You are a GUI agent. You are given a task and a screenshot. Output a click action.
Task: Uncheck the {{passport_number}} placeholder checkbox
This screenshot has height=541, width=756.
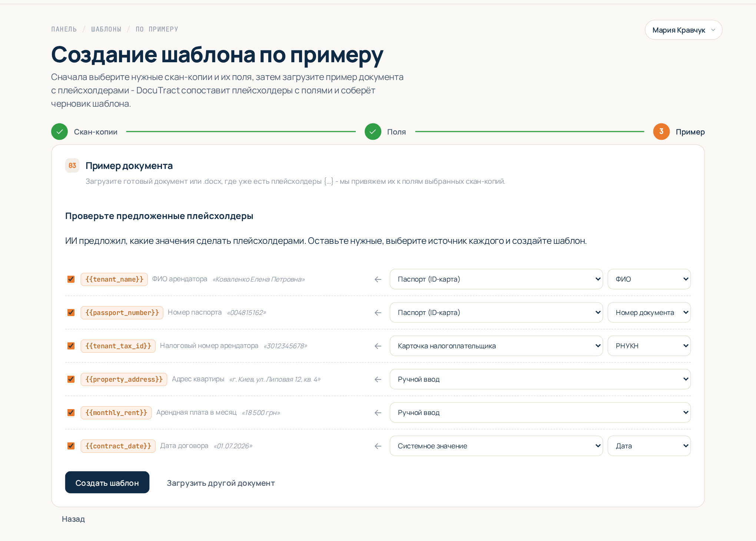[71, 312]
